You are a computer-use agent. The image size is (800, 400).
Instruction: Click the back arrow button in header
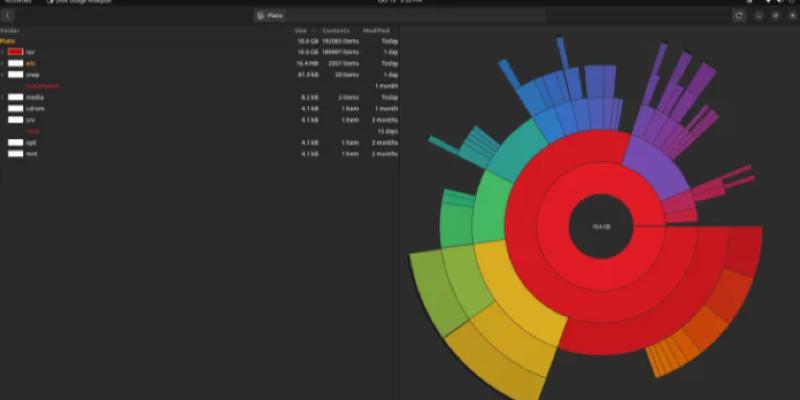click(8, 16)
